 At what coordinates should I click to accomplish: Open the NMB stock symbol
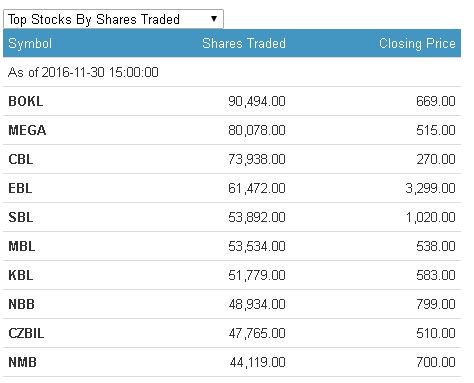click(22, 362)
